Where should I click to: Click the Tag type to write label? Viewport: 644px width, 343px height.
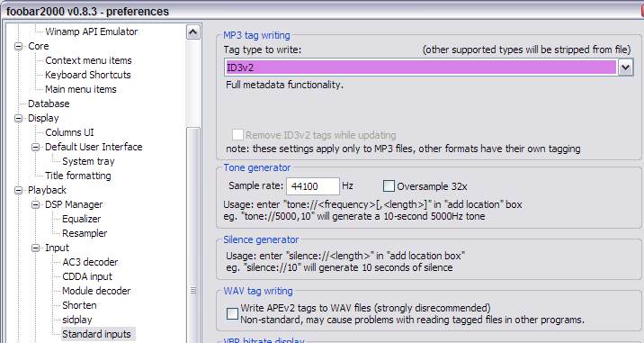click(x=263, y=50)
